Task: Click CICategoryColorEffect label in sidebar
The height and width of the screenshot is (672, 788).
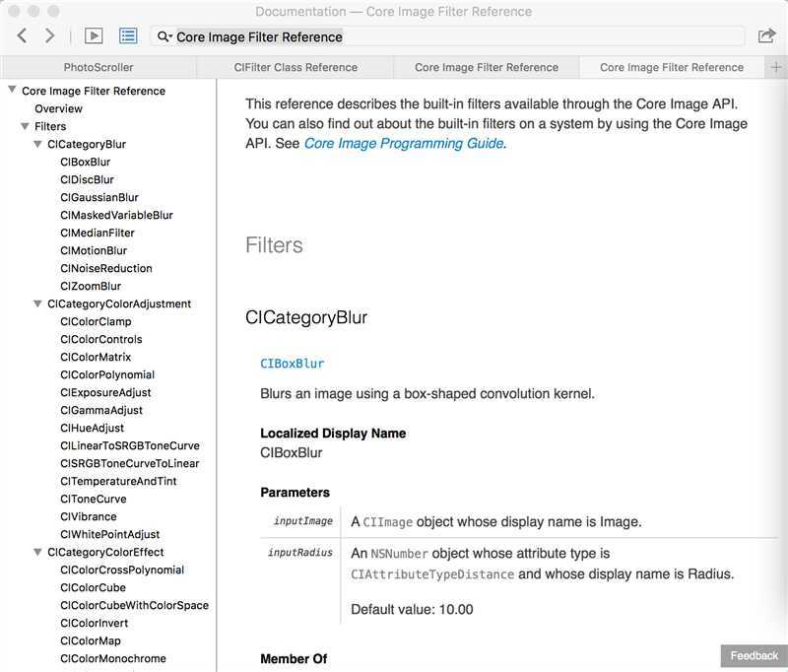Action: [x=105, y=552]
